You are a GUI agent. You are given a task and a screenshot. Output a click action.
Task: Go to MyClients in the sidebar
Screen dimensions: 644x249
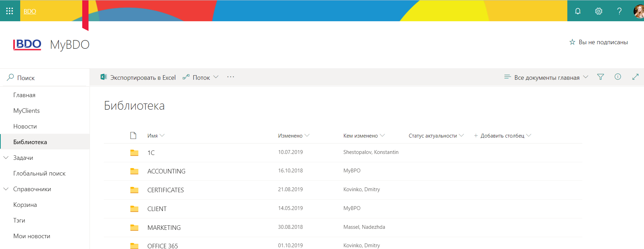(26, 111)
